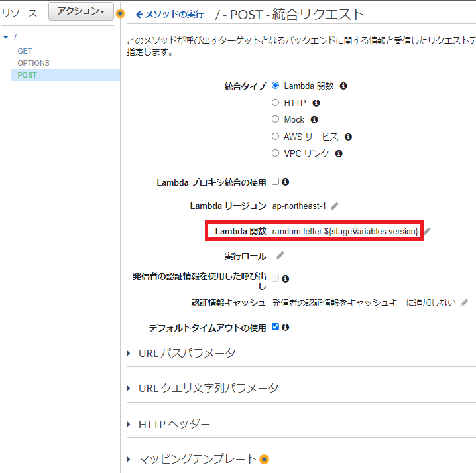
Task: Select the root / resource
Action: point(15,37)
